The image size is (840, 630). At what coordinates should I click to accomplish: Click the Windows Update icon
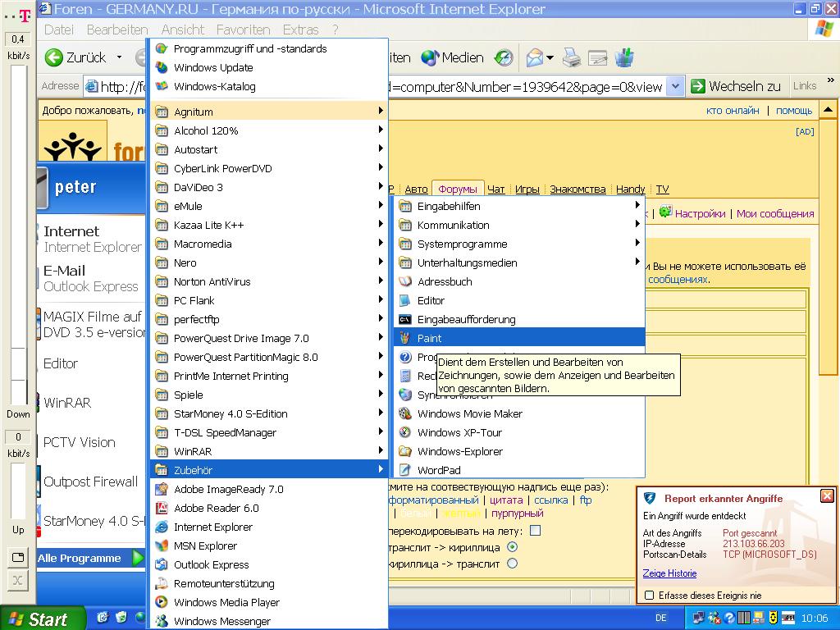pos(162,67)
